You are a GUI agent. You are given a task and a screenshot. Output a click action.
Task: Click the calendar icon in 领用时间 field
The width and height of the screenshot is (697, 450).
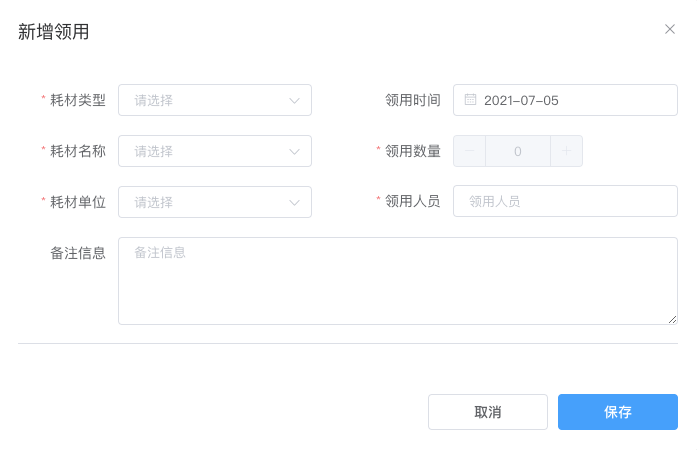(x=470, y=100)
